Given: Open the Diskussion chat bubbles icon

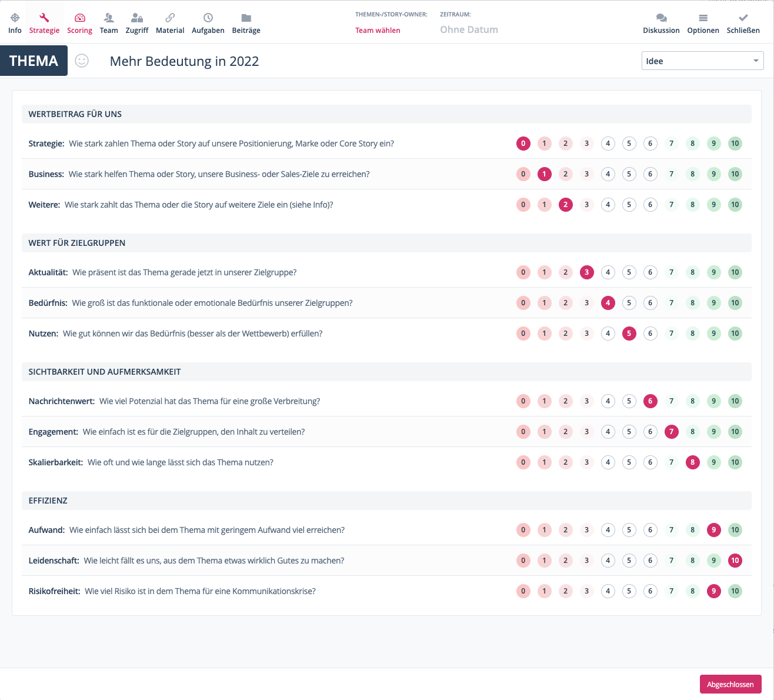Looking at the screenshot, I should pyautogui.click(x=661, y=18).
